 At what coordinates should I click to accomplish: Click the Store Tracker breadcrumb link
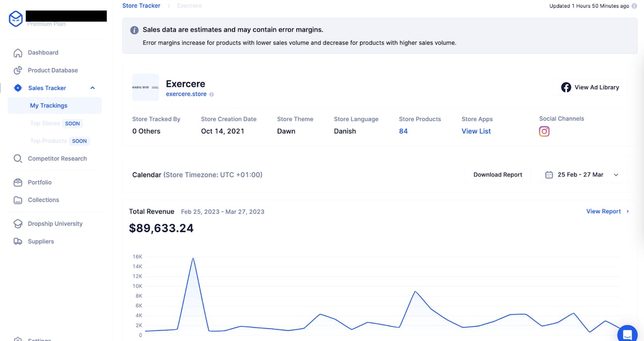pos(141,6)
